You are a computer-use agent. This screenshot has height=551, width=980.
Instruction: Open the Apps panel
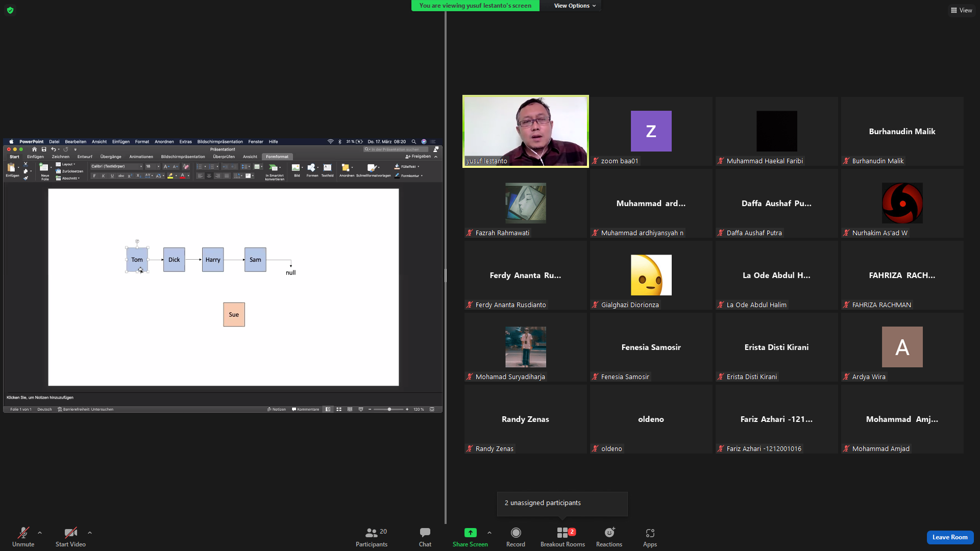650,537
